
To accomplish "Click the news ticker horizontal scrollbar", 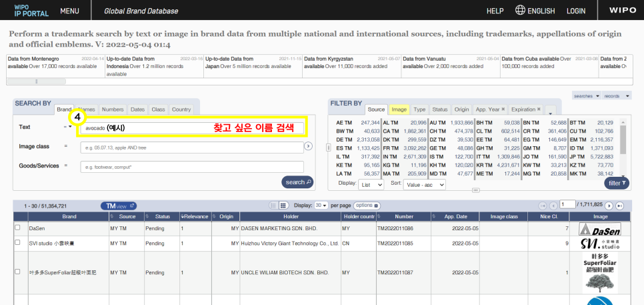I will click(37, 81).
